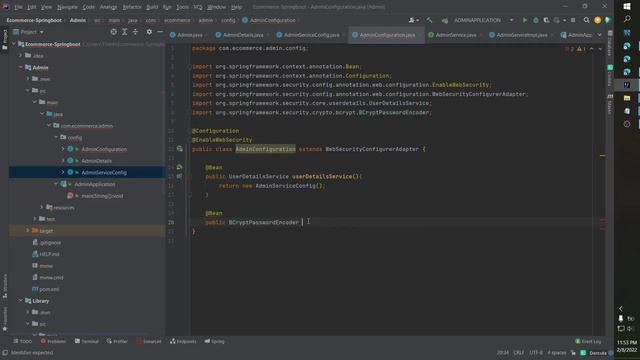This screenshot has height=360, width=640.
Task: Open the Navigate menu
Action: pyautogui.click(x=67, y=7)
